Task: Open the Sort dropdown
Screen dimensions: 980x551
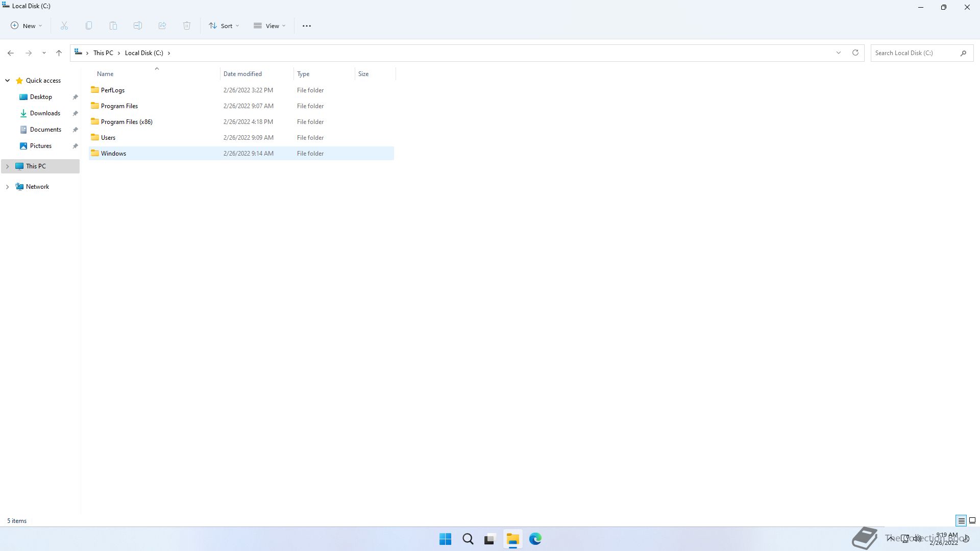Action: (x=224, y=26)
